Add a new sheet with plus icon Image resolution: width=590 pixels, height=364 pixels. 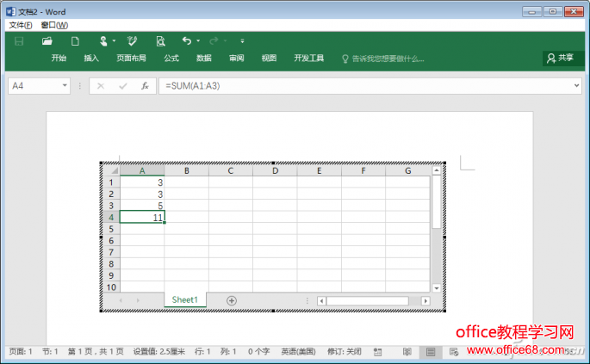232,300
